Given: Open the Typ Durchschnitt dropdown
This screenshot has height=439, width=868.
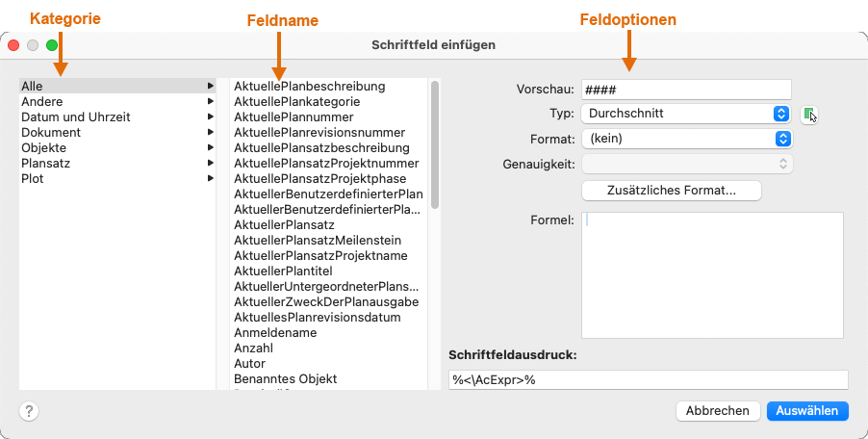Looking at the screenshot, I should tap(686, 114).
